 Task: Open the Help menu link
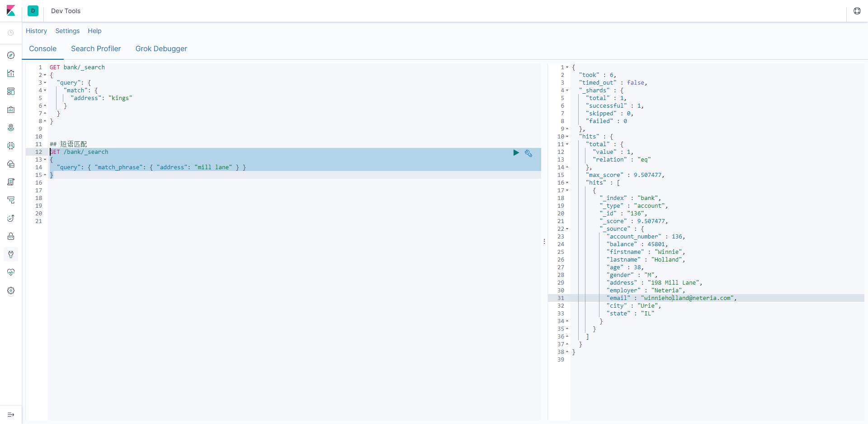(x=94, y=31)
